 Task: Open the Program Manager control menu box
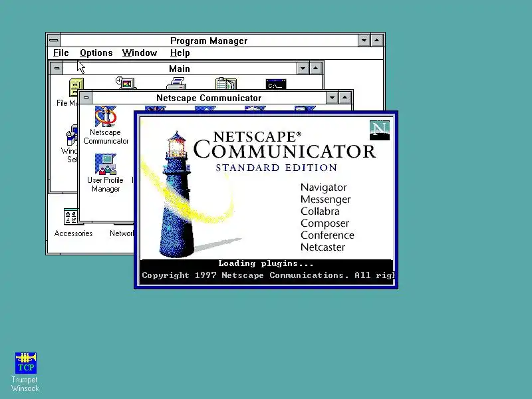pyautogui.click(x=54, y=41)
